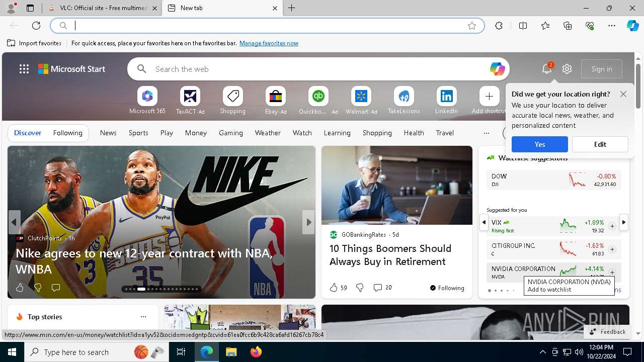Open the DOW index row
This screenshot has height=362, width=644.
click(x=553, y=180)
